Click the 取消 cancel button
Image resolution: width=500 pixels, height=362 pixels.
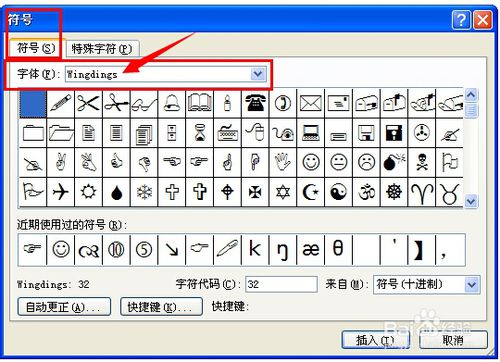pyautogui.click(x=453, y=340)
